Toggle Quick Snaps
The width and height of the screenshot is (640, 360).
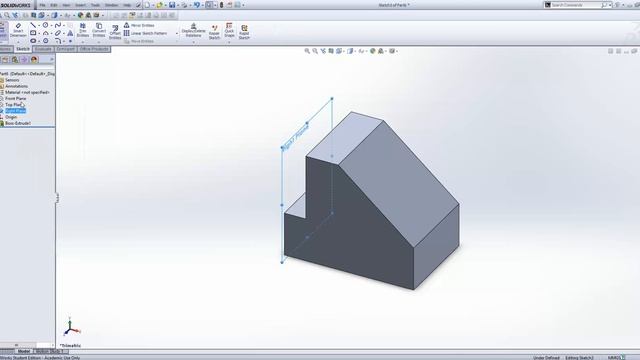[229, 30]
